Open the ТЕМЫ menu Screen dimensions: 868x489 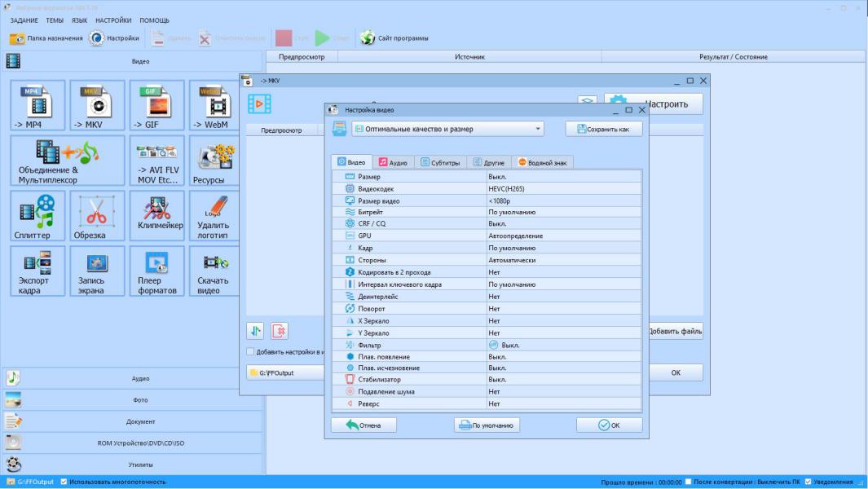(55, 20)
